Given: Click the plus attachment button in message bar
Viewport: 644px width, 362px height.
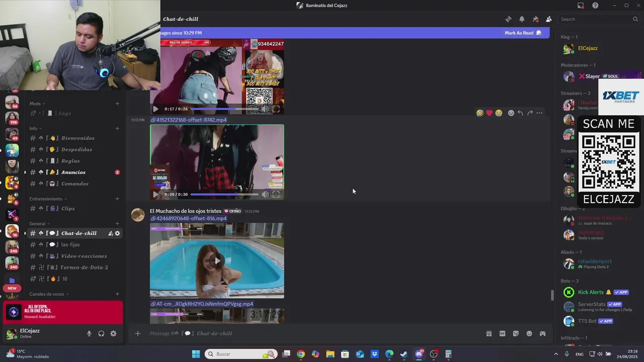Looking at the screenshot, I should tap(137, 333).
